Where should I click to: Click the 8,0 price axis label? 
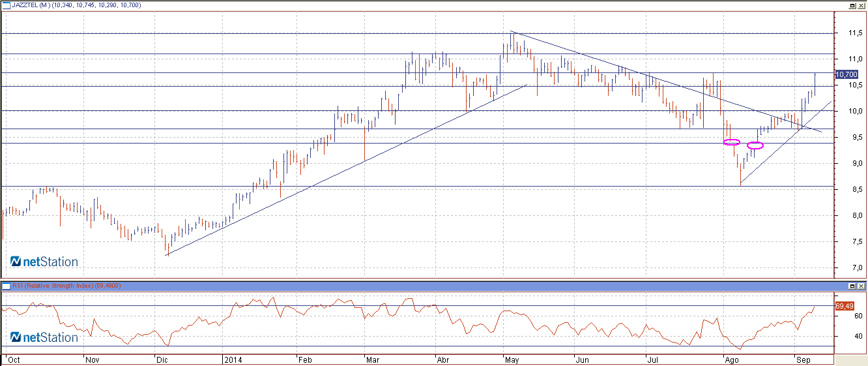(x=856, y=215)
